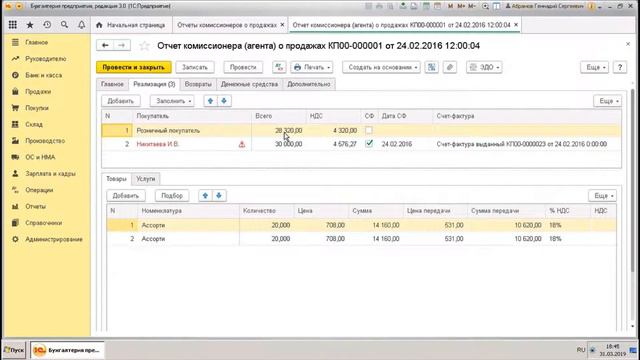Open the Отчеты sidebar section
This screenshot has width=640, height=360.
(36, 206)
